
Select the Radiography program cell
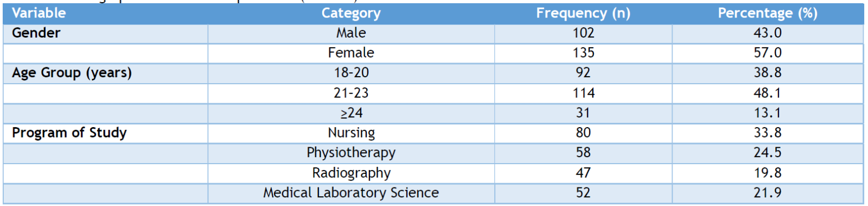(x=351, y=173)
